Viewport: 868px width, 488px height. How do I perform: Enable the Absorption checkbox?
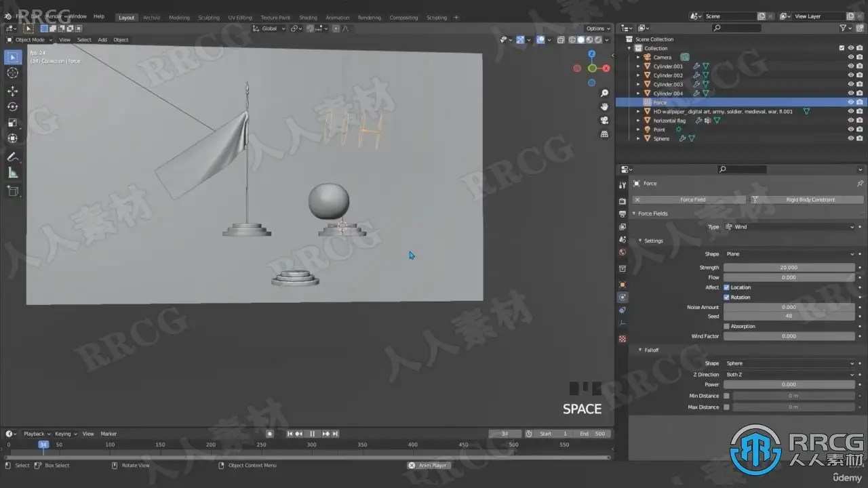[726, 326]
